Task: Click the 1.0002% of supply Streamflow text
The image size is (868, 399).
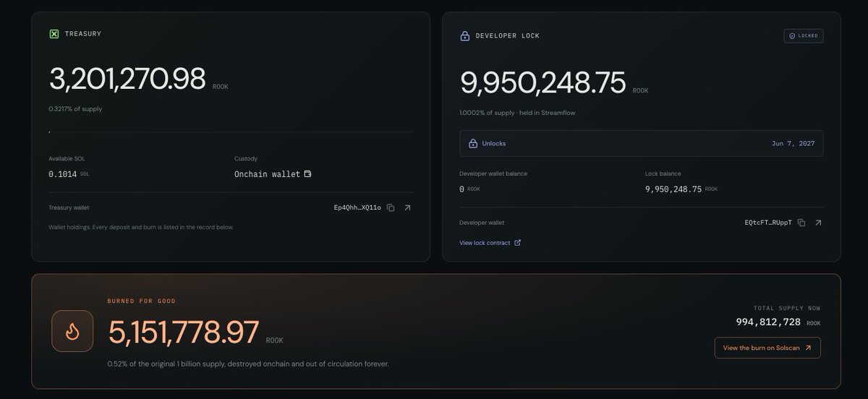Action: [517, 113]
